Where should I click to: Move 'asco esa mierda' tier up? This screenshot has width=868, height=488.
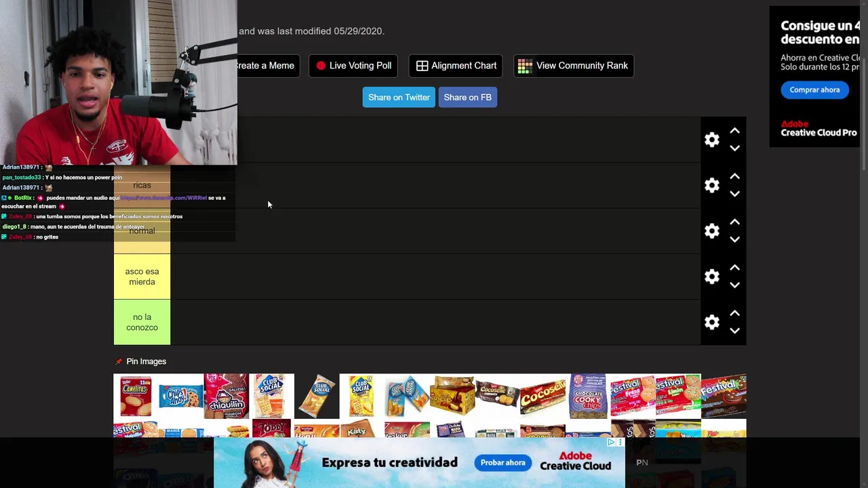[734, 268]
